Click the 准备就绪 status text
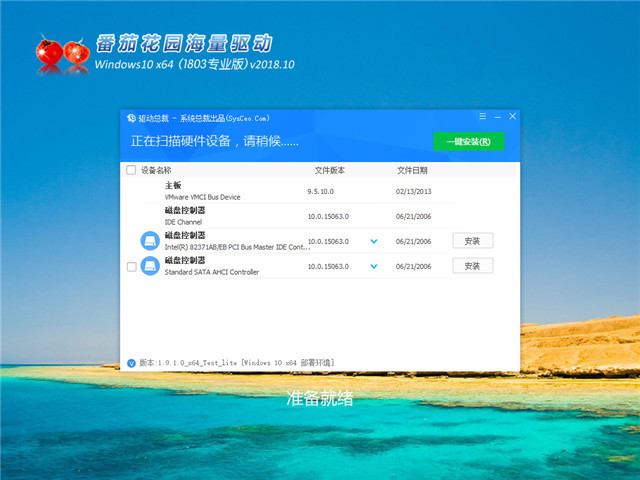The image size is (640, 480). 320,398
